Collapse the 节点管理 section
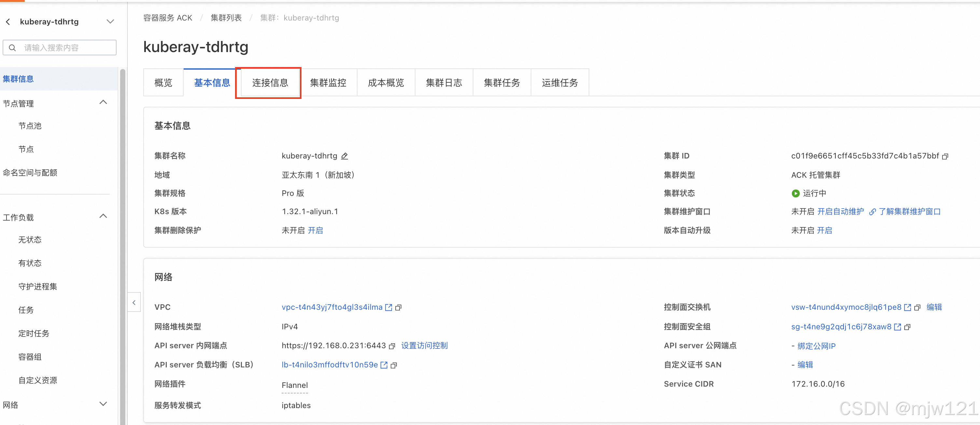The height and width of the screenshot is (425, 980). pos(103,102)
